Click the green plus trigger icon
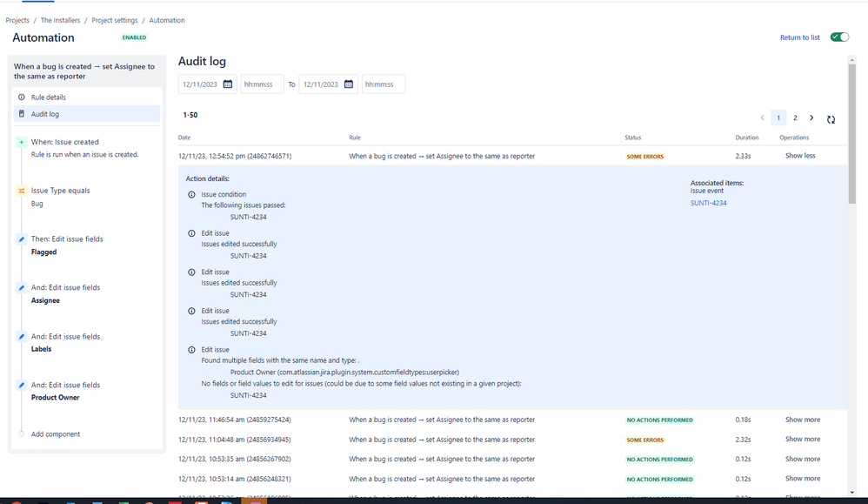This screenshot has height=504, width=868. (22, 142)
